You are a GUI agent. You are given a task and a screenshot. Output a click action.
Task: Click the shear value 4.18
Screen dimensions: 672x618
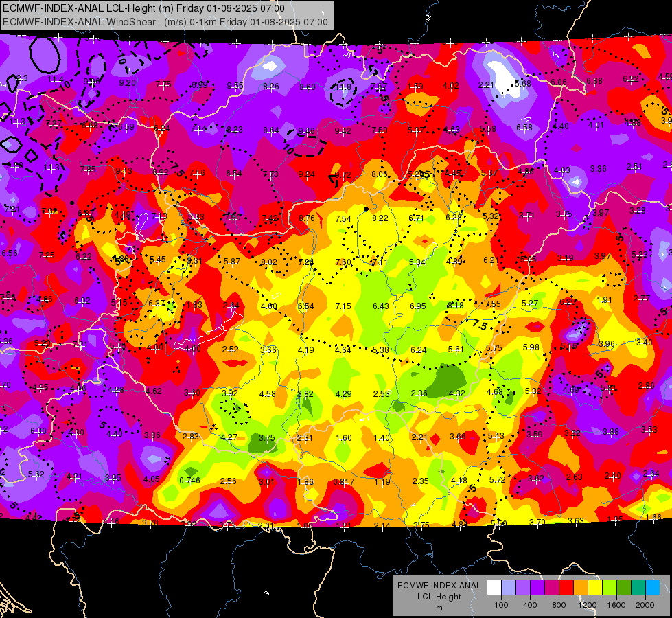point(459,481)
